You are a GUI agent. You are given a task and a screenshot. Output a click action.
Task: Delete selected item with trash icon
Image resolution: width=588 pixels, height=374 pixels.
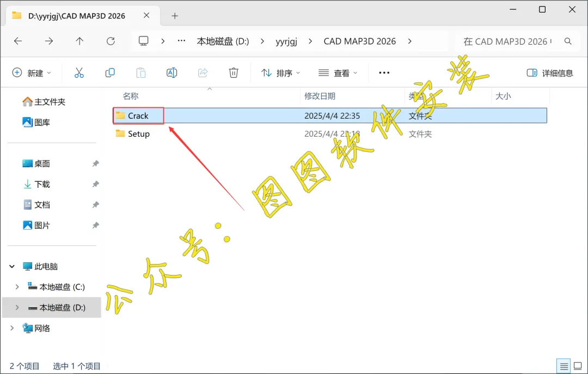point(234,73)
